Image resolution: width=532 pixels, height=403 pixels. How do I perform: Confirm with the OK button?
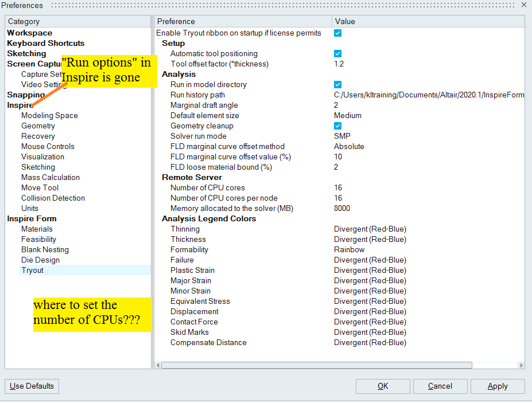(x=383, y=386)
